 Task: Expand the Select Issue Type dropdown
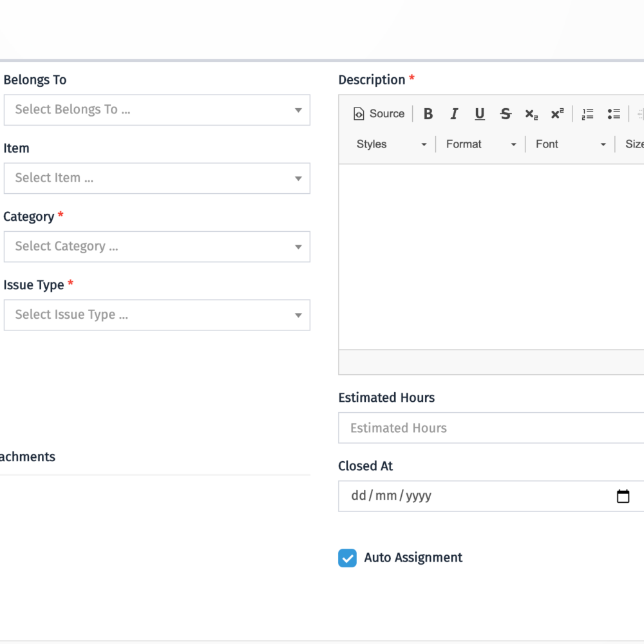click(156, 315)
